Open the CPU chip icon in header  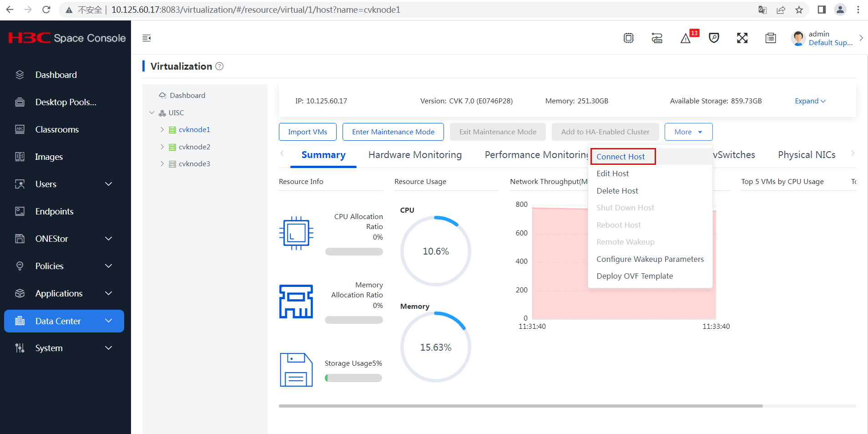pos(628,38)
